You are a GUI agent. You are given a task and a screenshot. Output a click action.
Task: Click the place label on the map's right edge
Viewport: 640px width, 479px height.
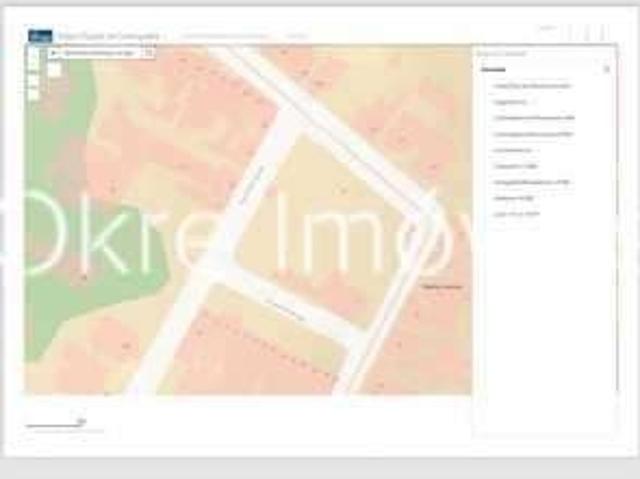(x=442, y=287)
